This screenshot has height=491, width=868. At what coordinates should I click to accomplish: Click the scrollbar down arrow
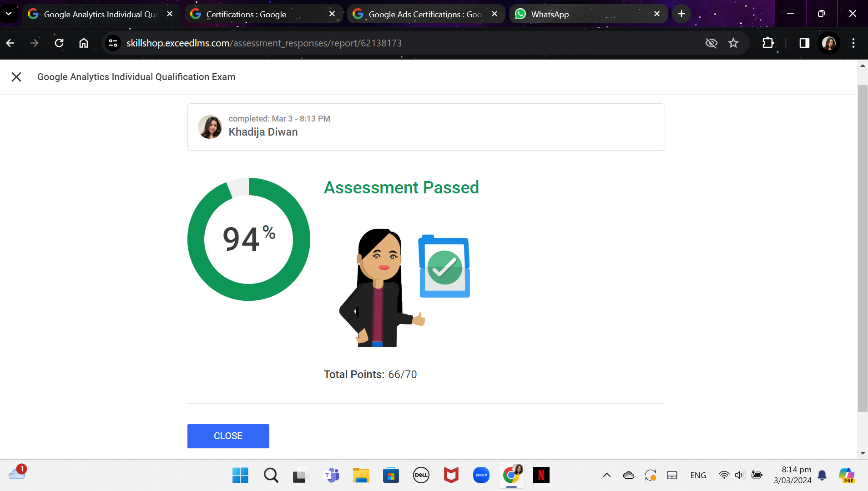[x=863, y=453]
